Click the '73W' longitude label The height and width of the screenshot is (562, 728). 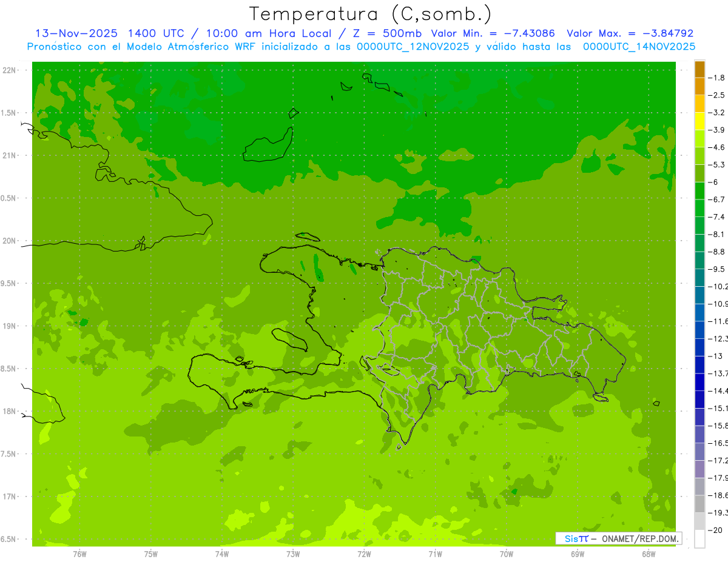pyautogui.click(x=293, y=554)
